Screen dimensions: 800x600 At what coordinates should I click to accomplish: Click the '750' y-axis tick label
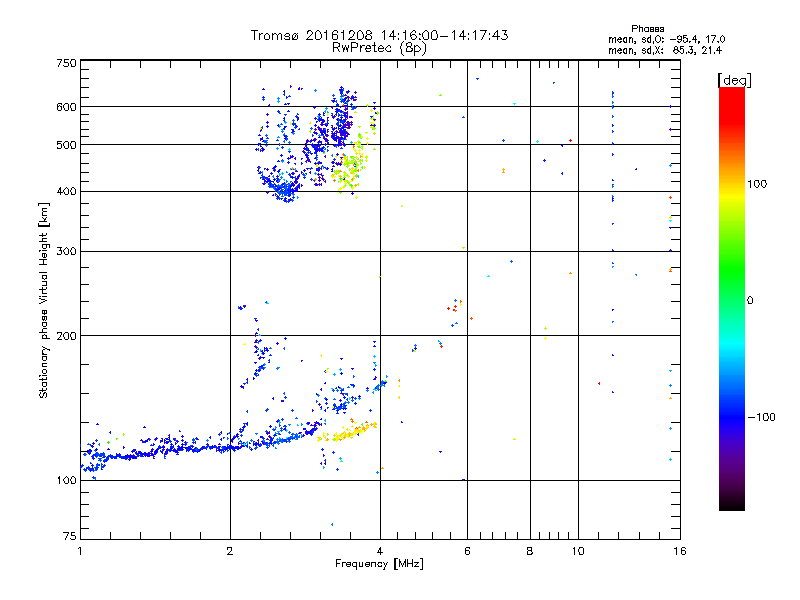pyautogui.click(x=66, y=63)
